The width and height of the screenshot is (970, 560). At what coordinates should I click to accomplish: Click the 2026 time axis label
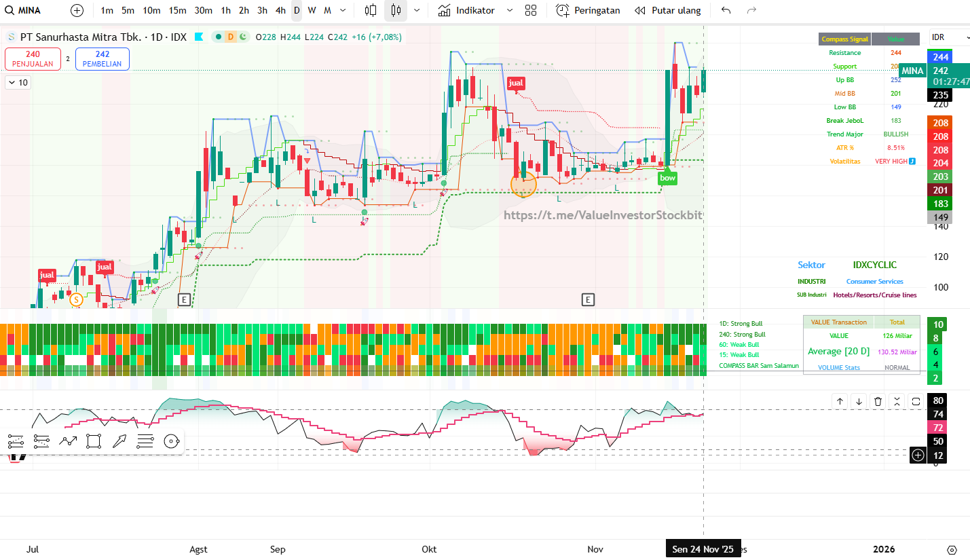click(x=884, y=549)
